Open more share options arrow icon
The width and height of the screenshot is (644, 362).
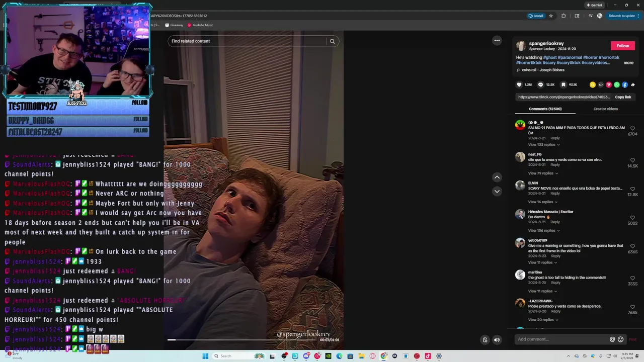tap(632, 84)
